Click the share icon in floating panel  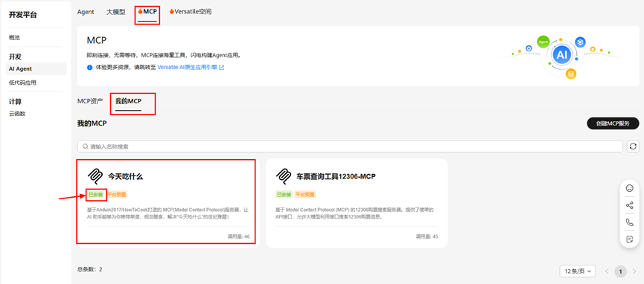[629, 205]
